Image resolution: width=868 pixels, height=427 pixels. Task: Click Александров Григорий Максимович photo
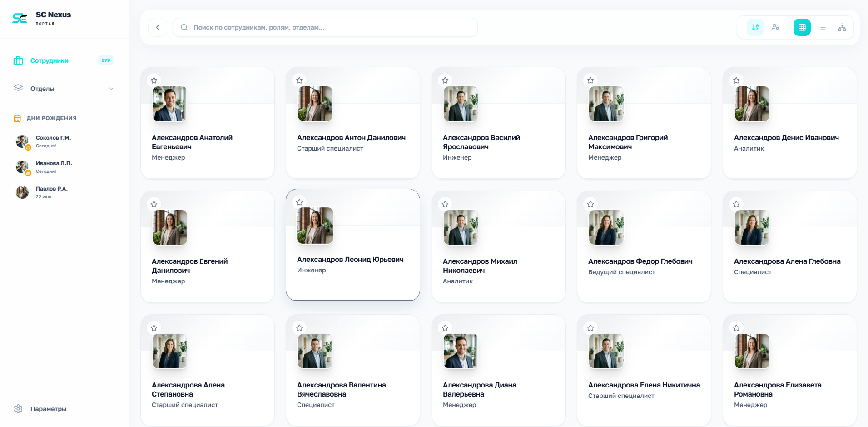point(606,104)
